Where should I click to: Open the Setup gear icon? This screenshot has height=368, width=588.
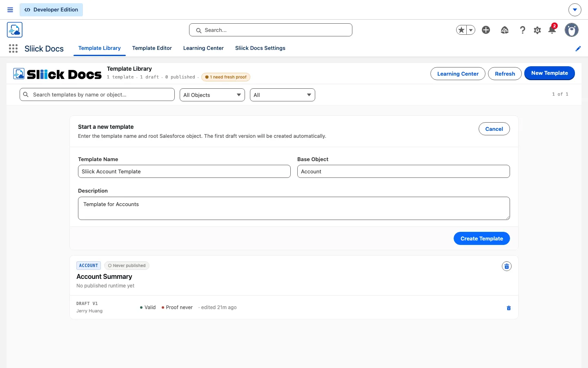[537, 30]
